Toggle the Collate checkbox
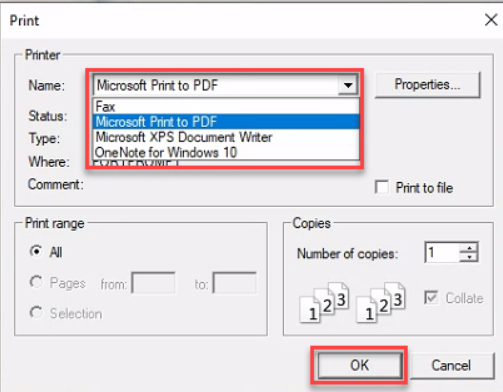503x392 pixels. 431,297
